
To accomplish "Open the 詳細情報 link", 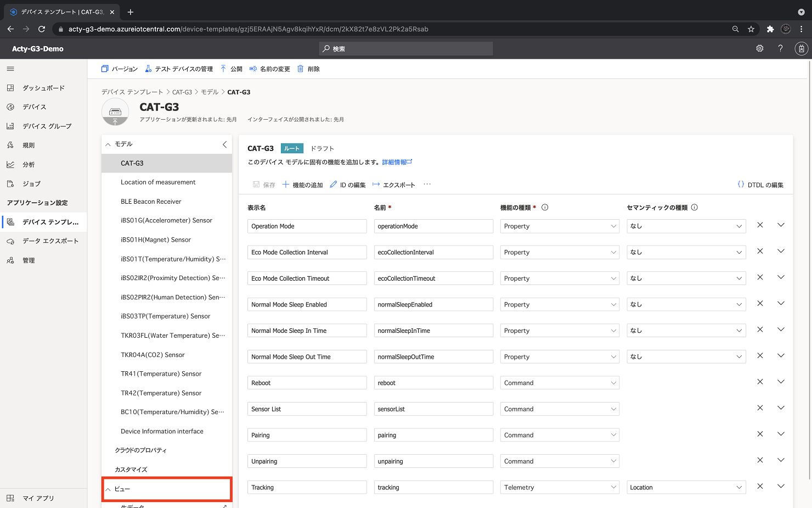I will coord(397,162).
